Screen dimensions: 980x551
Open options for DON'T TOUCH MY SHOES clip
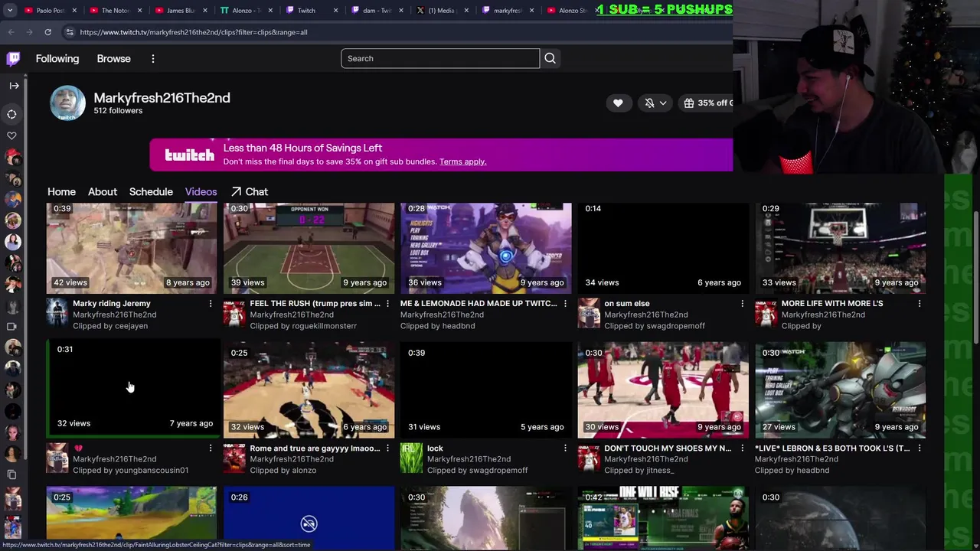[742, 448]
